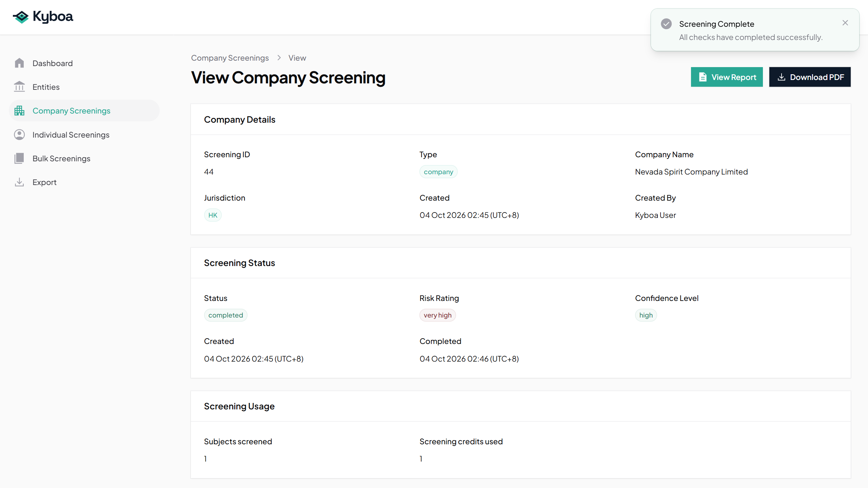Click the 'completed' status badge
Image resolution: width=868 pixels, height=488 pixels.
click(225, 315)
